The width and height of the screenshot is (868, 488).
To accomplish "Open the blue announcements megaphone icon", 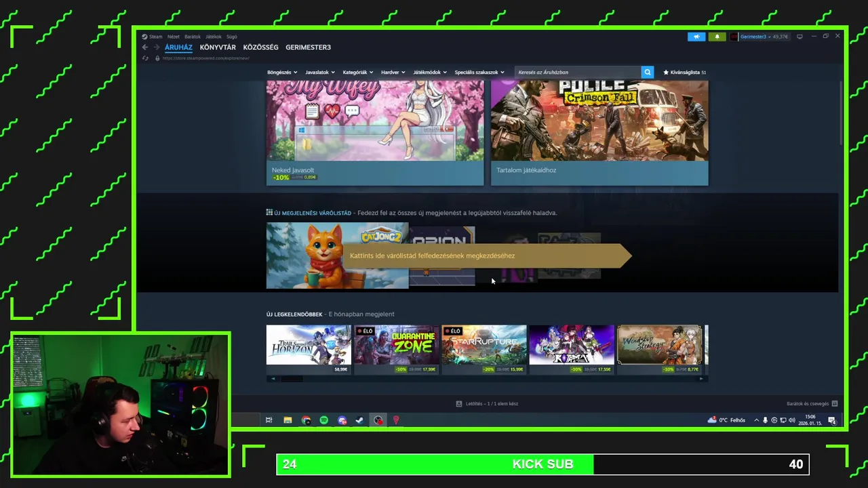I will (x=696, y=37).
